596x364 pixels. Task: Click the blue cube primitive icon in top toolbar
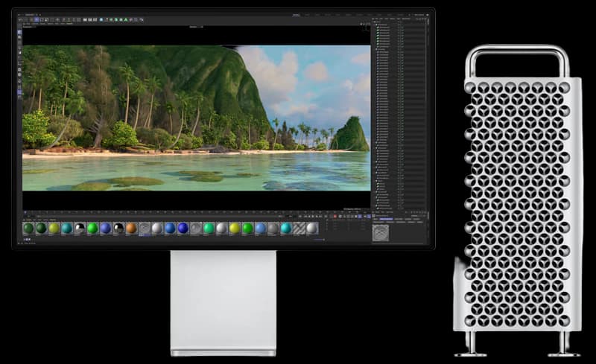click(101, 20)
